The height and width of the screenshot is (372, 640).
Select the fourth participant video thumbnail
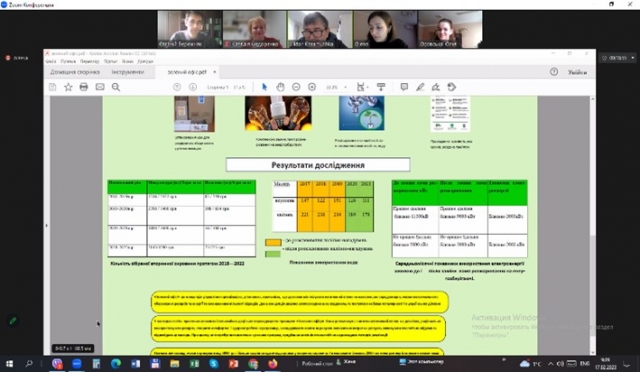click(385, 29)
